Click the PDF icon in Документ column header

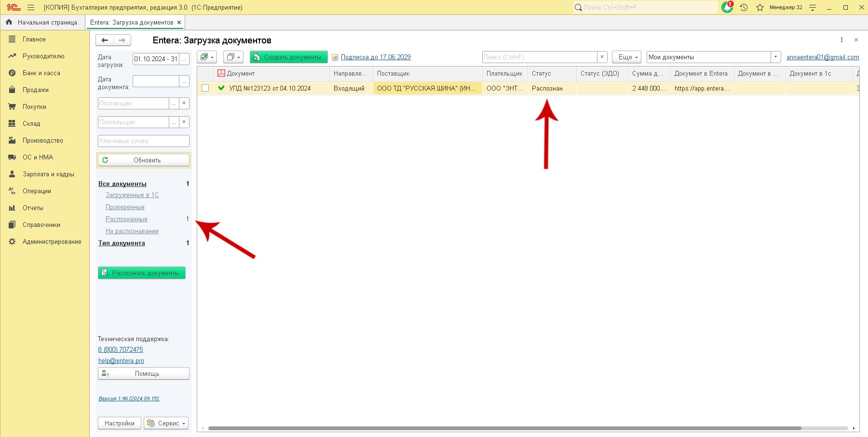221,73
